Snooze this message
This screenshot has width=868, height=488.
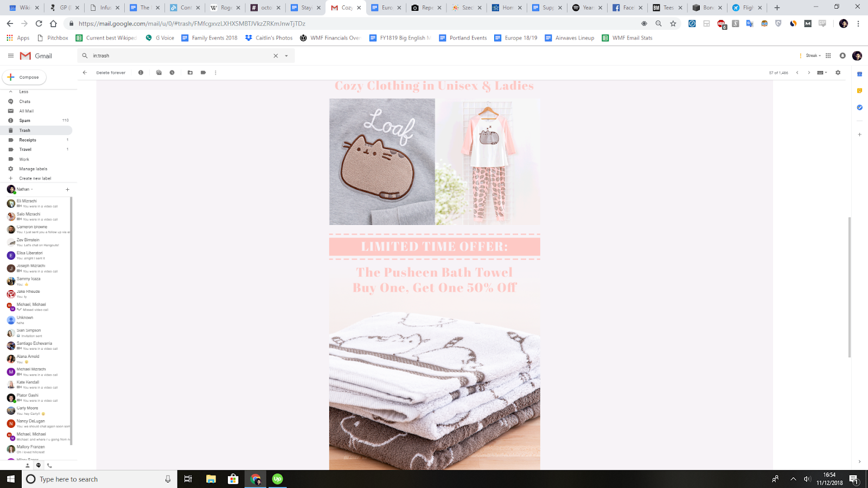[x=172, y=73]
